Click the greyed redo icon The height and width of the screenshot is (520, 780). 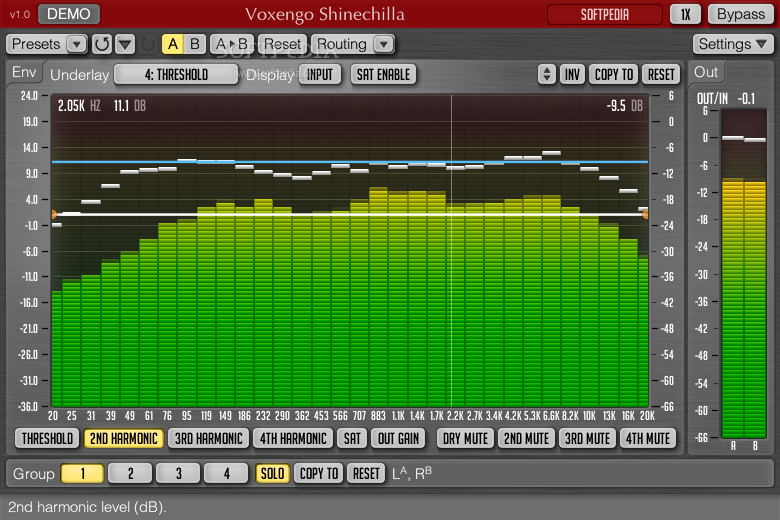[148, 44]
